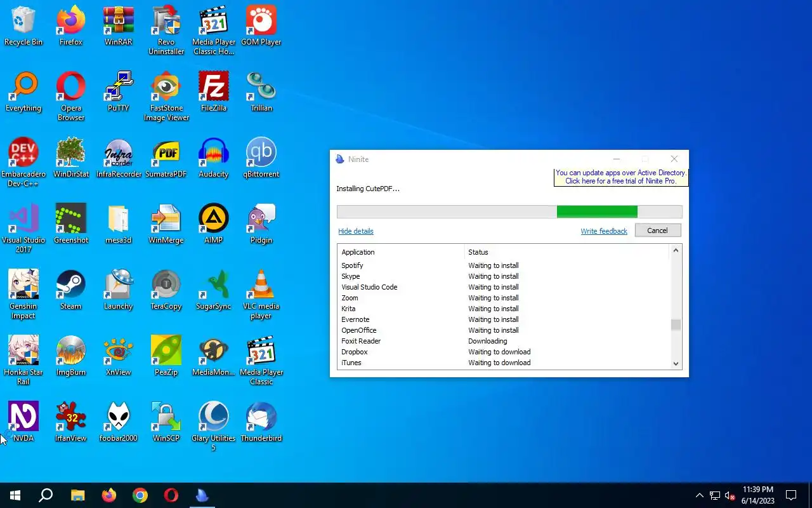The width and height of the screenshot is (812, 508).
Task: Click the Ninite list scrollbar thumb
Action: pyautogui.click(x=676, y=325)
